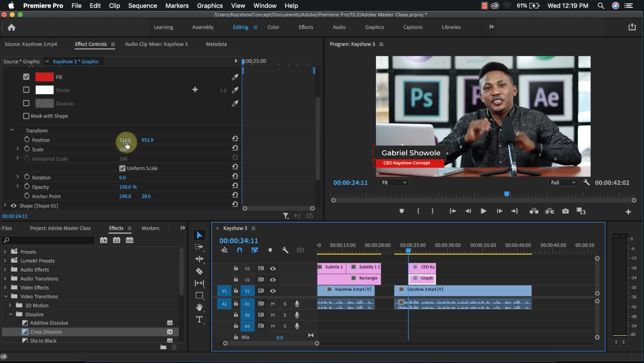Open the Markers panel tab
The height and width of the screenshot is (363, 644).
point(150,228)
